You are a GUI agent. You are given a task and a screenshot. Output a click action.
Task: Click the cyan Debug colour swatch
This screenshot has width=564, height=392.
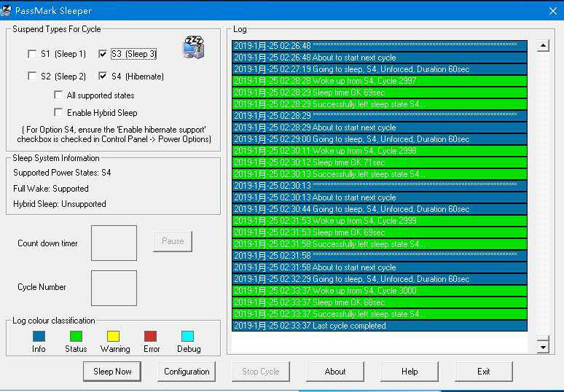187,336
